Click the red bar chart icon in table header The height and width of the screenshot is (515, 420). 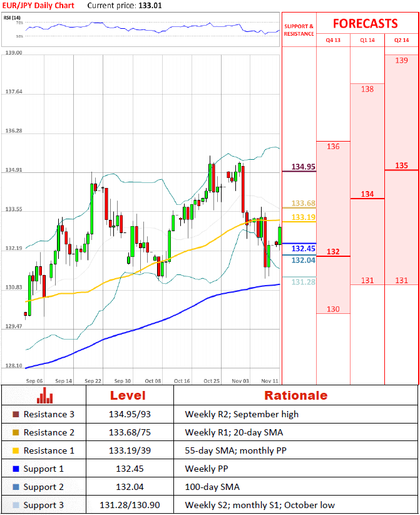point(44,395)
